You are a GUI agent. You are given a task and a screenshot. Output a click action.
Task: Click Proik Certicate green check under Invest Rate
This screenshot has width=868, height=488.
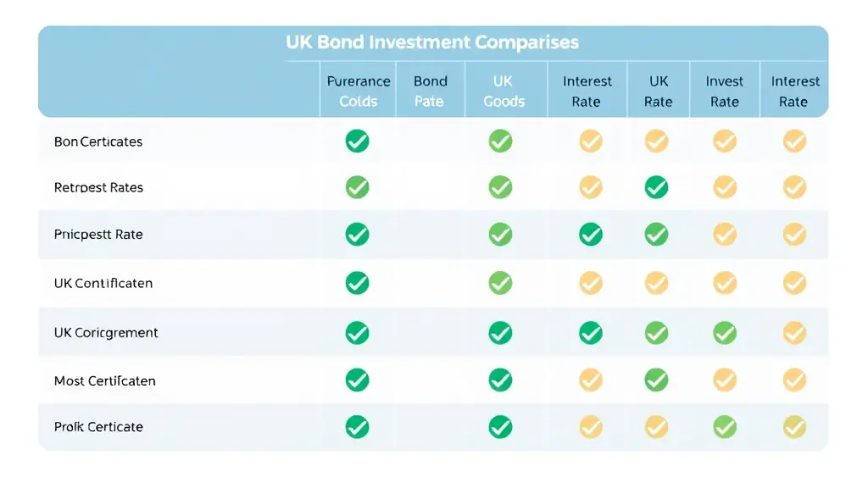coord(725,427)
